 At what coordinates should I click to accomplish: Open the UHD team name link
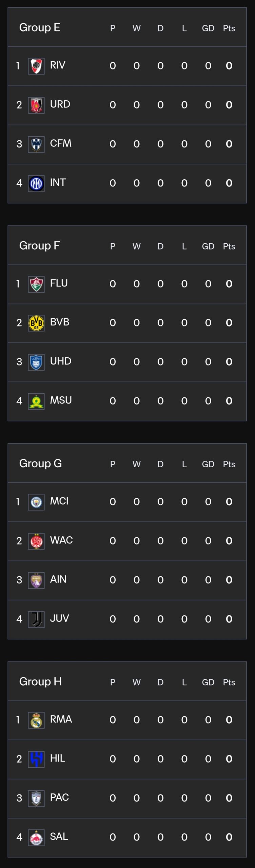tap(61, 361)
